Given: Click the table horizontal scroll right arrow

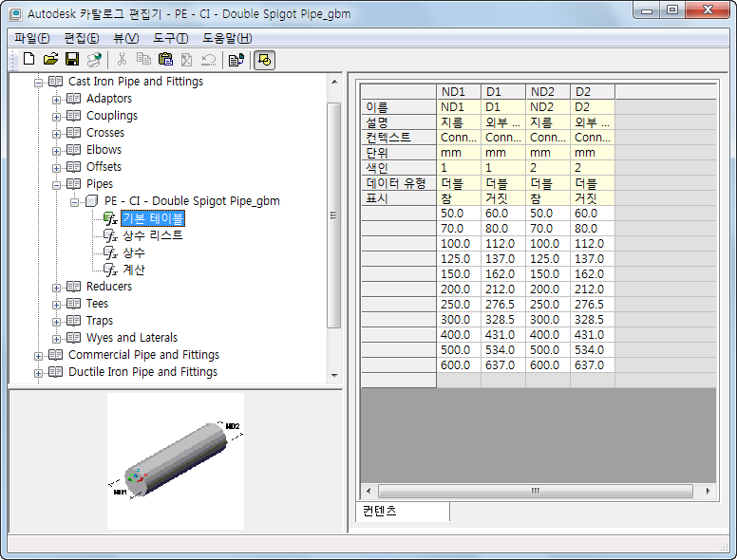Looking at the screenshot, I should [708, 491].
